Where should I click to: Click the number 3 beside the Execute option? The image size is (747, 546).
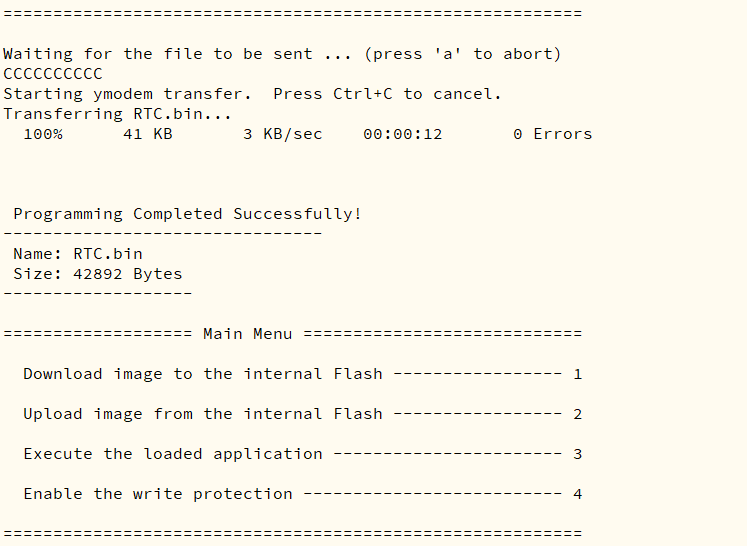577,454
